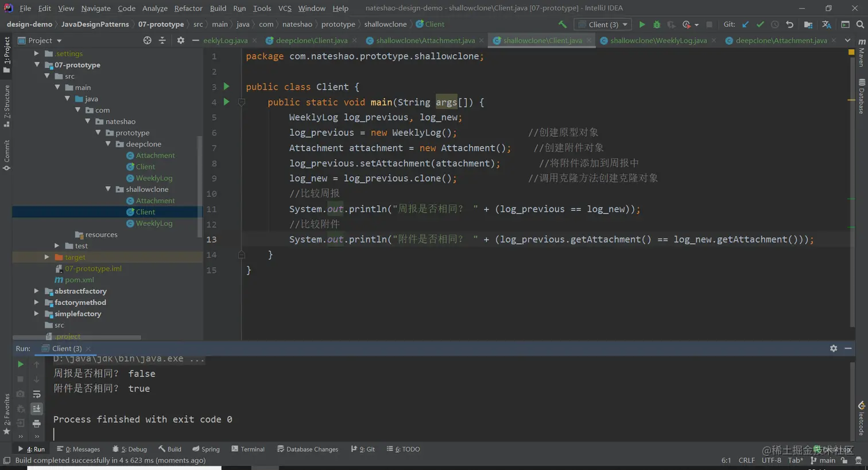Image resolution: width=868 pixels, height=470 pixels.
Task: Toggle scroll-to-end in Run console
Action: (x=36, y=409)
